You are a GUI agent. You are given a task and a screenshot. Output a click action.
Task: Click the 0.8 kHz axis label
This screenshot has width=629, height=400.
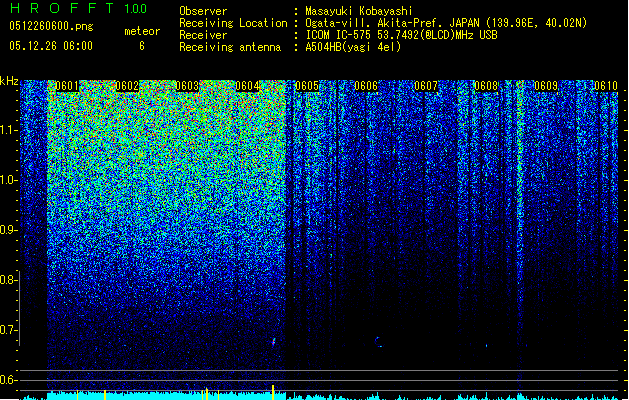pos(8,280)
